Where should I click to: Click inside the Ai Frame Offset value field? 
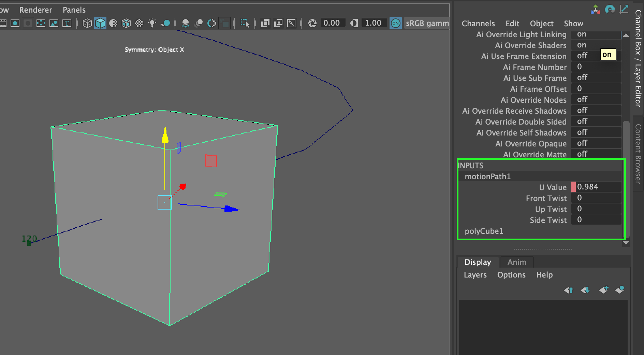[596, 89]
